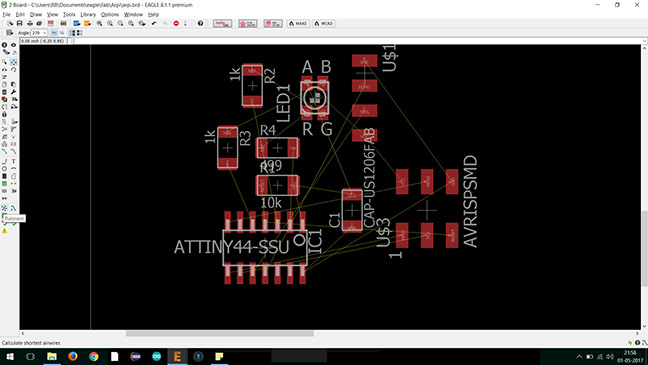648x365 pixels.
Task: Open the View menu
Action: 52,14
